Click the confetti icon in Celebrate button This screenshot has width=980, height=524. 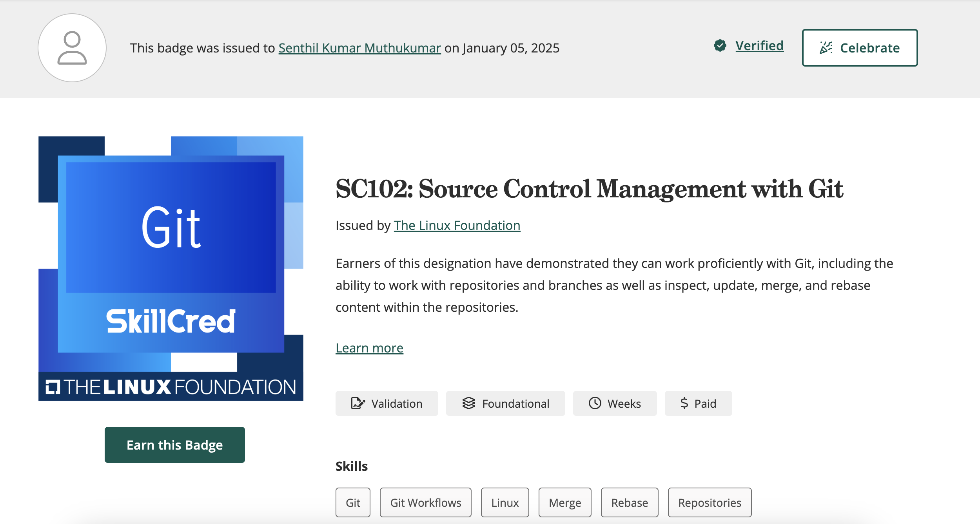point(826,48)
